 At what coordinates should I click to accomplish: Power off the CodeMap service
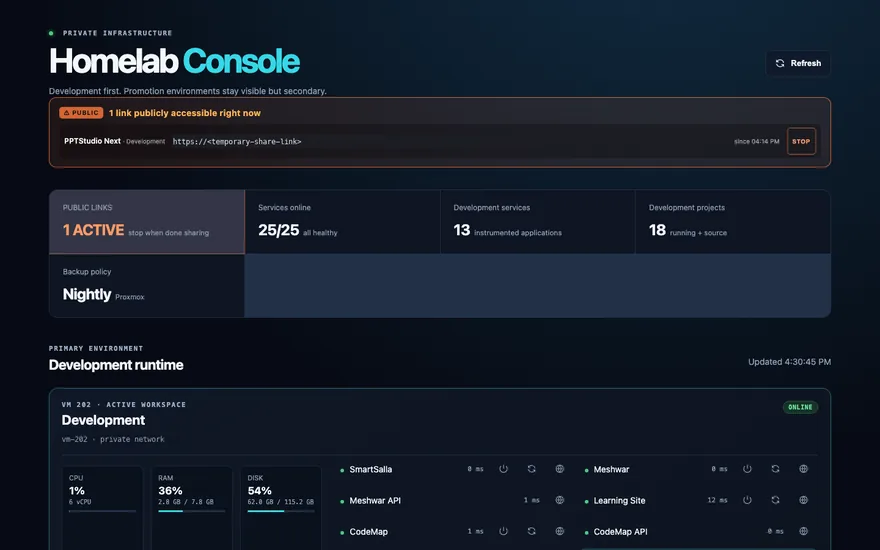coord(503,531)
